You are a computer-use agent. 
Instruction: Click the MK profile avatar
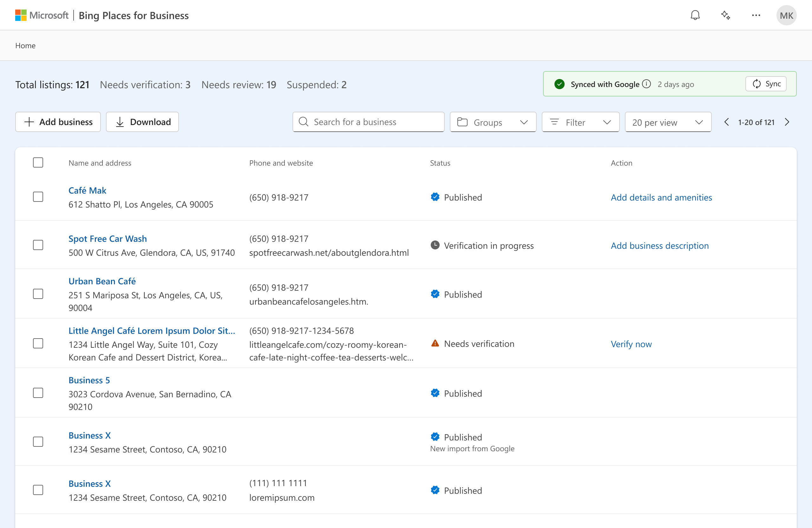[786, 15]
